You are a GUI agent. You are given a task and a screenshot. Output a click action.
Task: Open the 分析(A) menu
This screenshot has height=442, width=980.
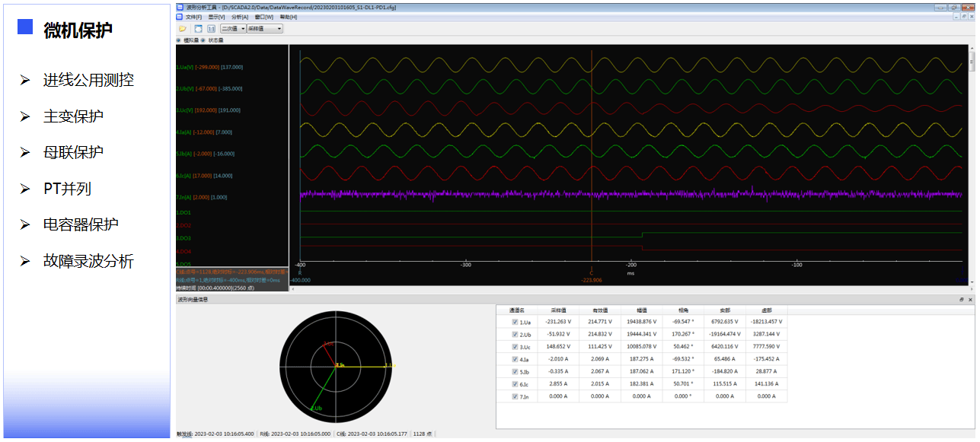(x=239, y=17)
